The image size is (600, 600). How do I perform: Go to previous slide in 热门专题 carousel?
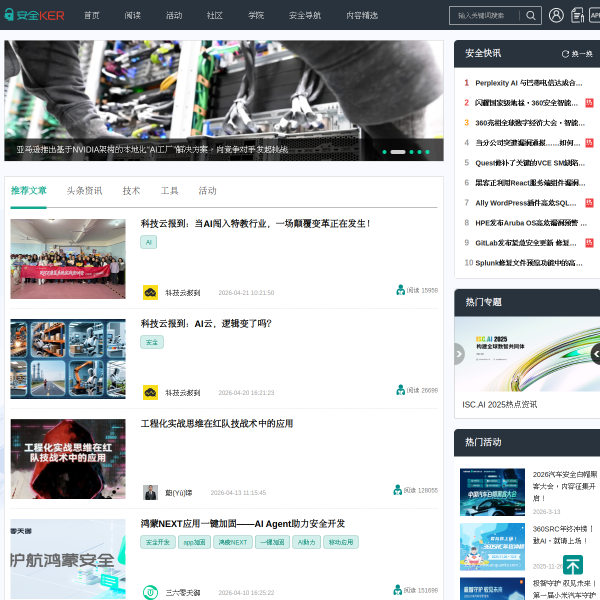(459, 354)
